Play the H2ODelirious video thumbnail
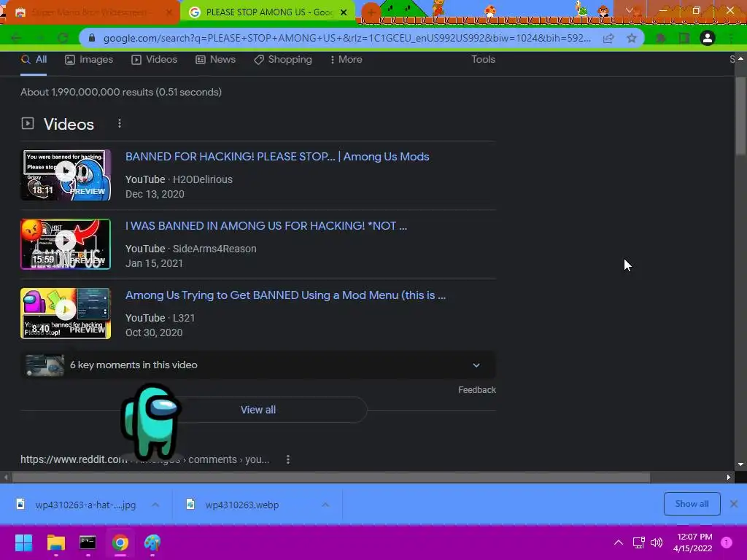Image resolution: width=747 pixels, height=560 pixels. (66, 175)
